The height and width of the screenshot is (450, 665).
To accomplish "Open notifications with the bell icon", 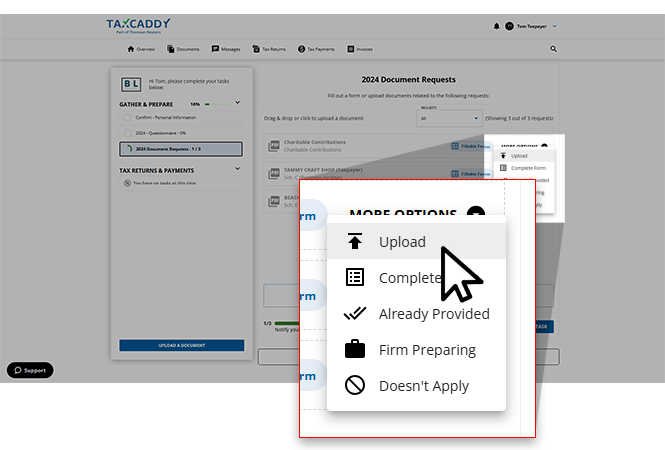I will coord(496,26).
